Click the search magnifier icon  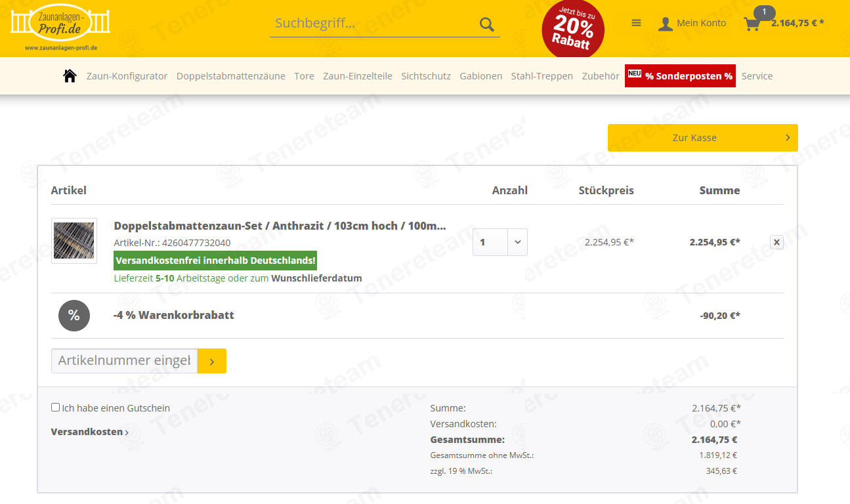point(486,24)
